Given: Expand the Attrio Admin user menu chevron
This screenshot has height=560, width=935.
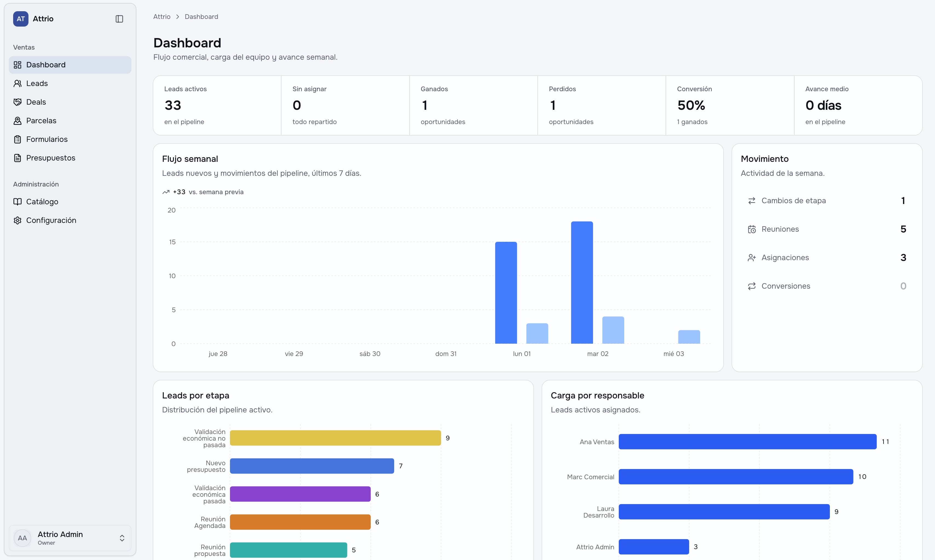Looking at the screenshot, I should (122, 538).
